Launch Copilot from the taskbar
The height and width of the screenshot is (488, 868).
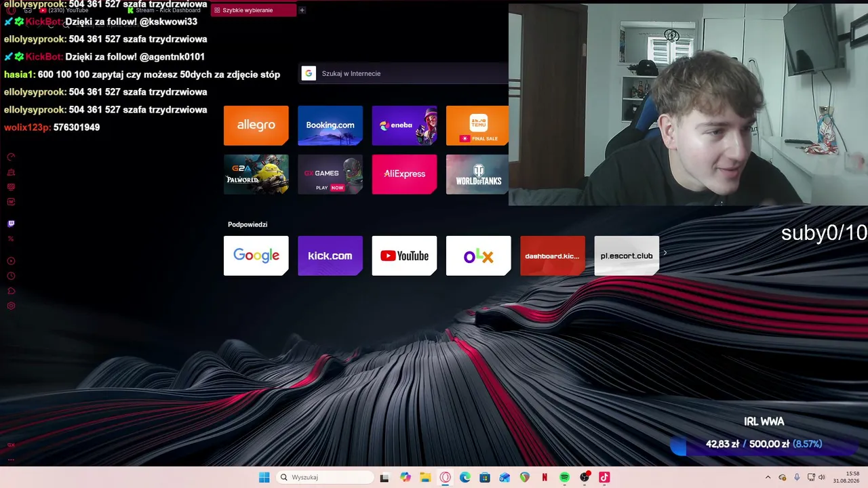[406, 477]
